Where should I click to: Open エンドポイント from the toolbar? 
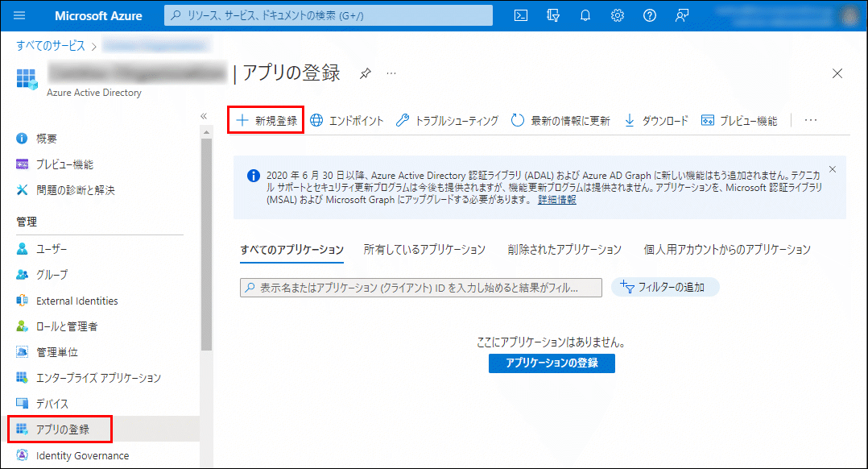coord(346,120)
